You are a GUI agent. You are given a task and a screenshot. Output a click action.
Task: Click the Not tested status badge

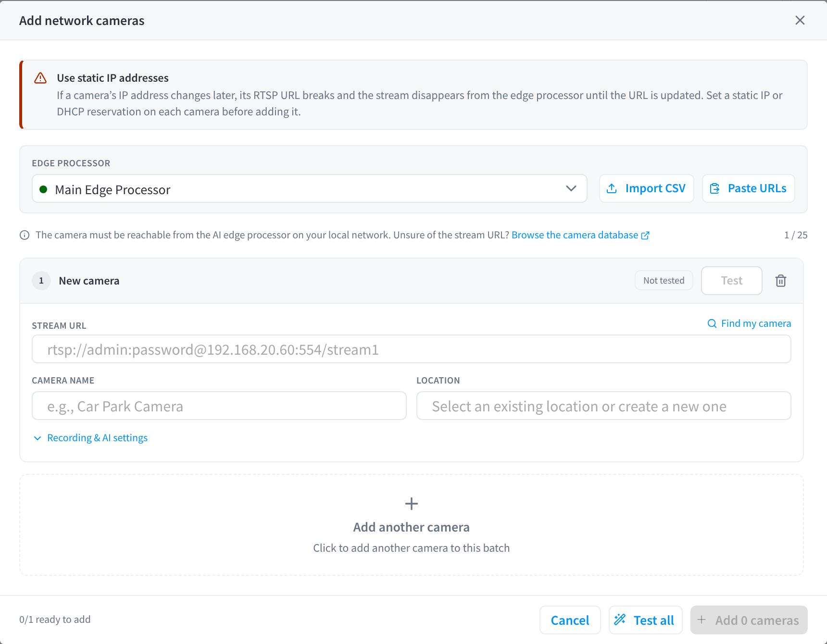coord(664,281)
